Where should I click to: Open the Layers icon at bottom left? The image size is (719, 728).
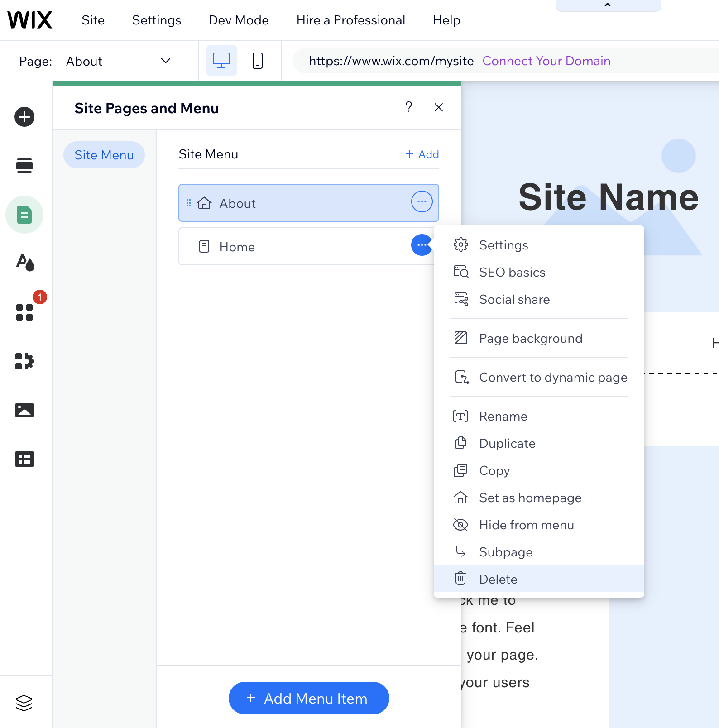24,703
